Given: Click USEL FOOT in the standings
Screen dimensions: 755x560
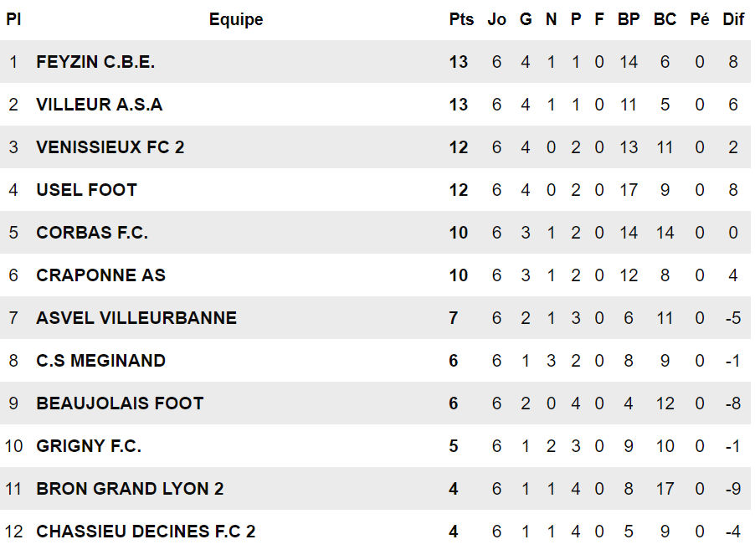Looking at the screenshot, I should 86,190.
